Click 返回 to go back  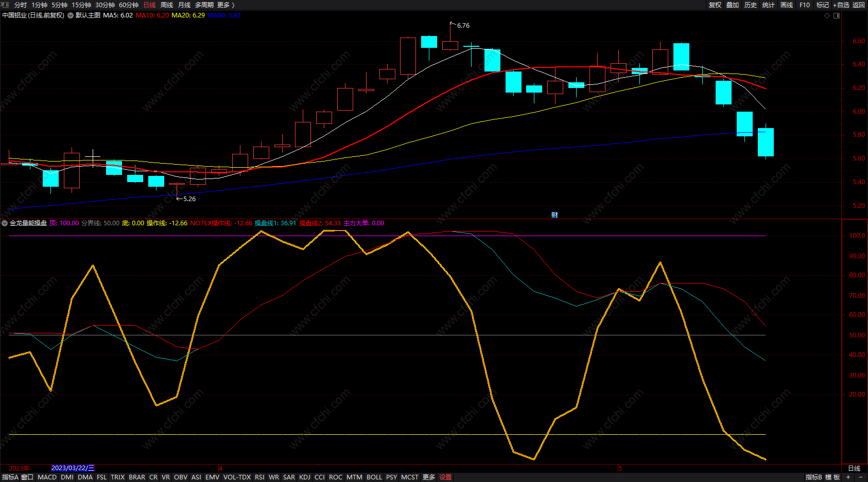(x=859, y=5)
